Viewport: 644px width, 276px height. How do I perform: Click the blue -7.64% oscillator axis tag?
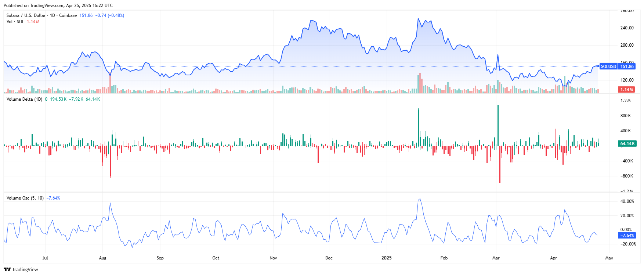(x=627, y=236)
